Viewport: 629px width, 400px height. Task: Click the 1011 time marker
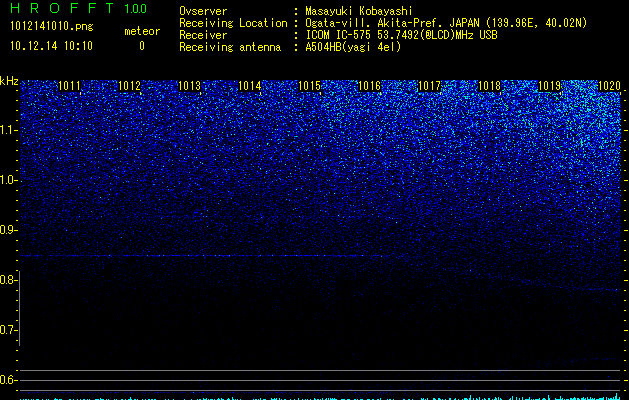click(x=69, y=86)
